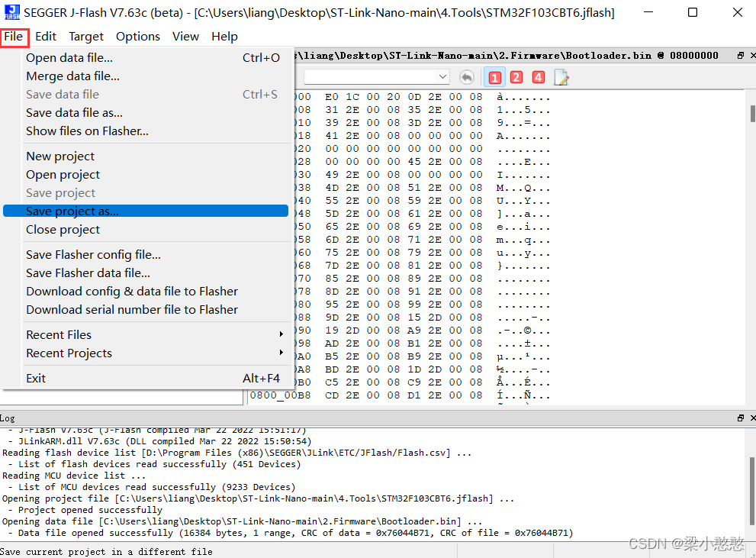
Task: Click the 4-byte view icon
Action: point(538,77)
